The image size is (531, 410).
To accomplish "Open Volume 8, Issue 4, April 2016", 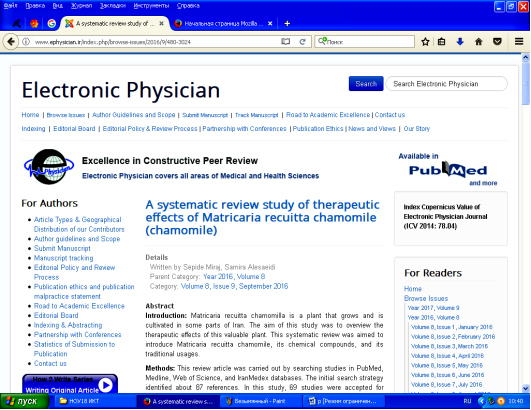I will click(x=447, y=356).
